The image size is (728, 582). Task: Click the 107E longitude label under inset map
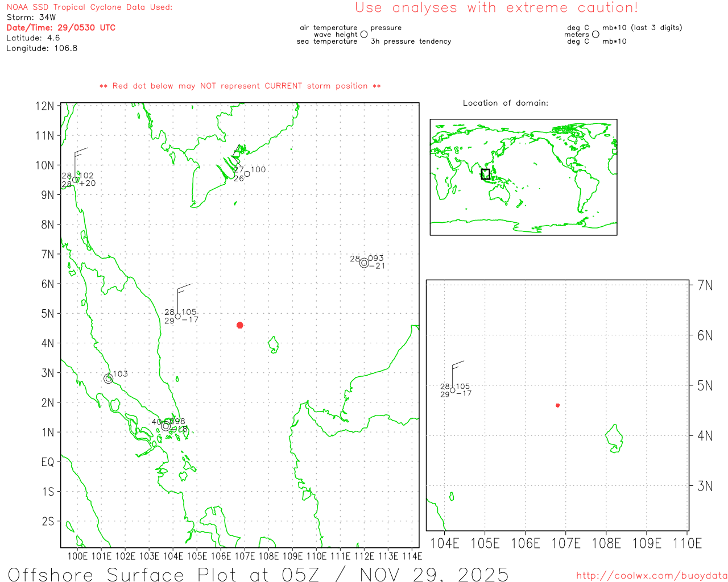(565, 543)
